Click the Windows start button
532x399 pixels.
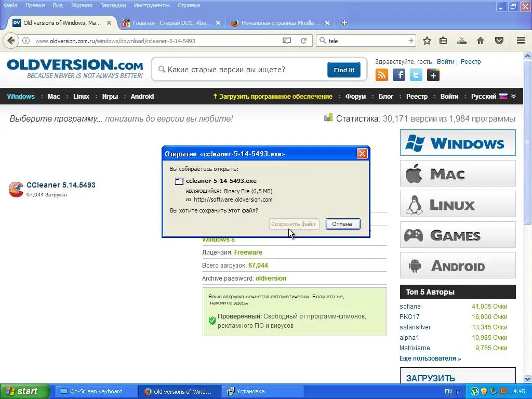tap(24, 391)
